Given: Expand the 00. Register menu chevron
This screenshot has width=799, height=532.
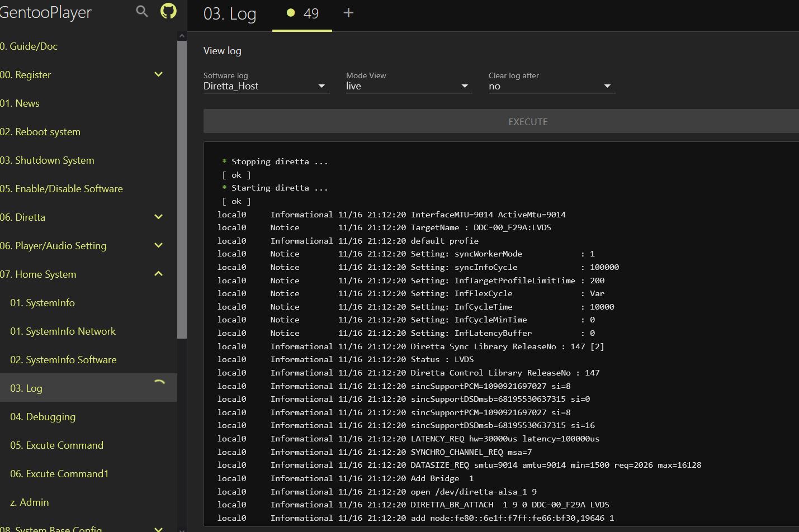Looking at the screenshot, I should (159, 74).
